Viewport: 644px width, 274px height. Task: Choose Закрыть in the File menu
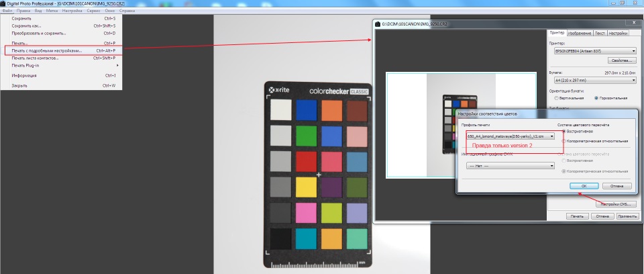[61, 85]
